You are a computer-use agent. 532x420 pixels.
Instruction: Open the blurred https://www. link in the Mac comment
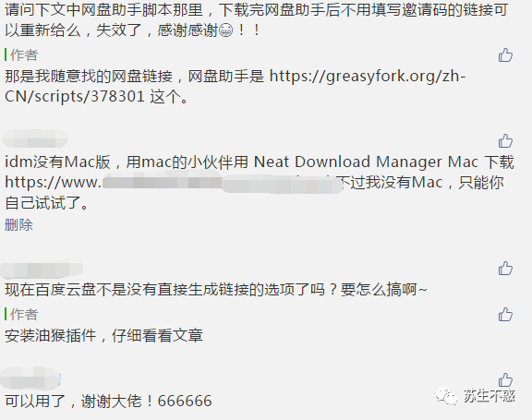[x=173, y=183]
